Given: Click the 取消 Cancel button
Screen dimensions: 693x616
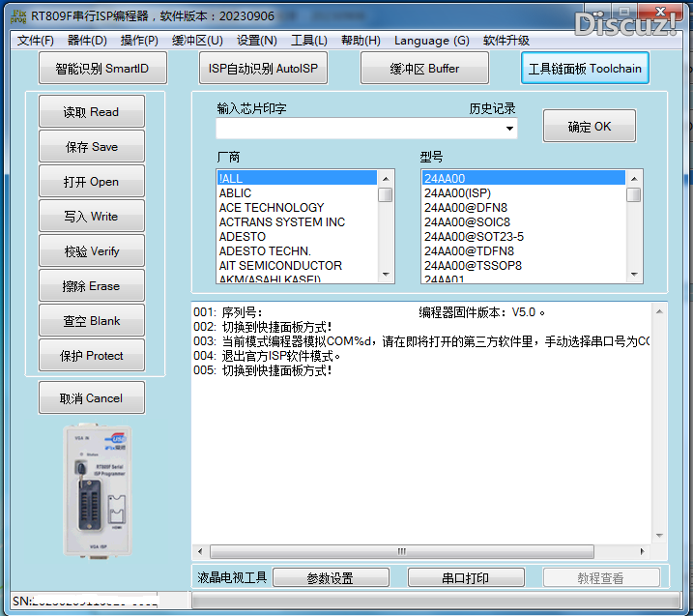Looking at the screenshot, I should pyautogui.click(x=92, y=398).
